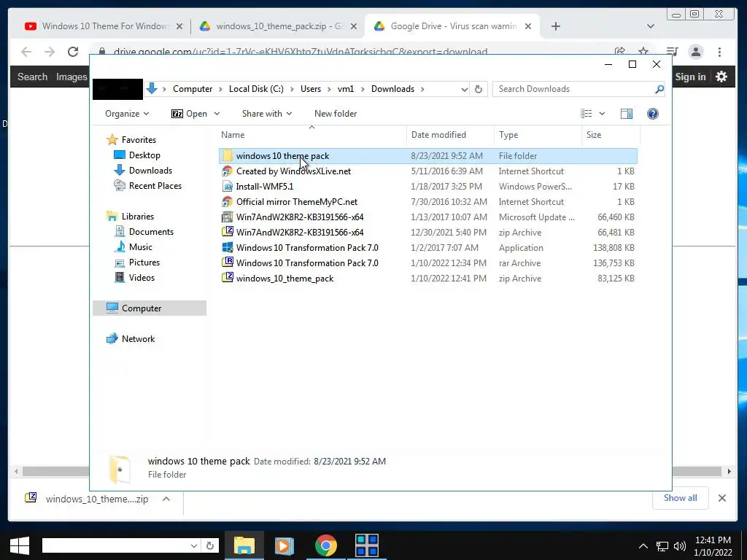Click the blue Downloads arrow icon in address bar
This screenshot has height=560, width=747.
click(x=152, y=88)
